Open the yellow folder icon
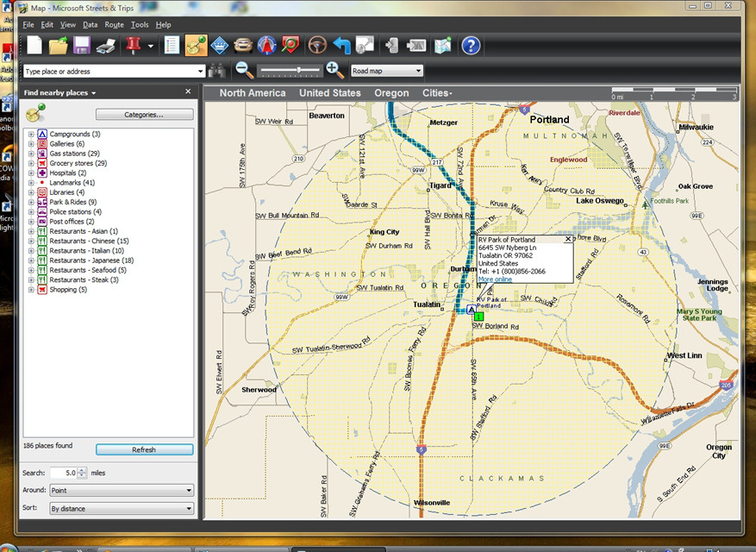This screenshot has height=552, width=756. (59, 46)
